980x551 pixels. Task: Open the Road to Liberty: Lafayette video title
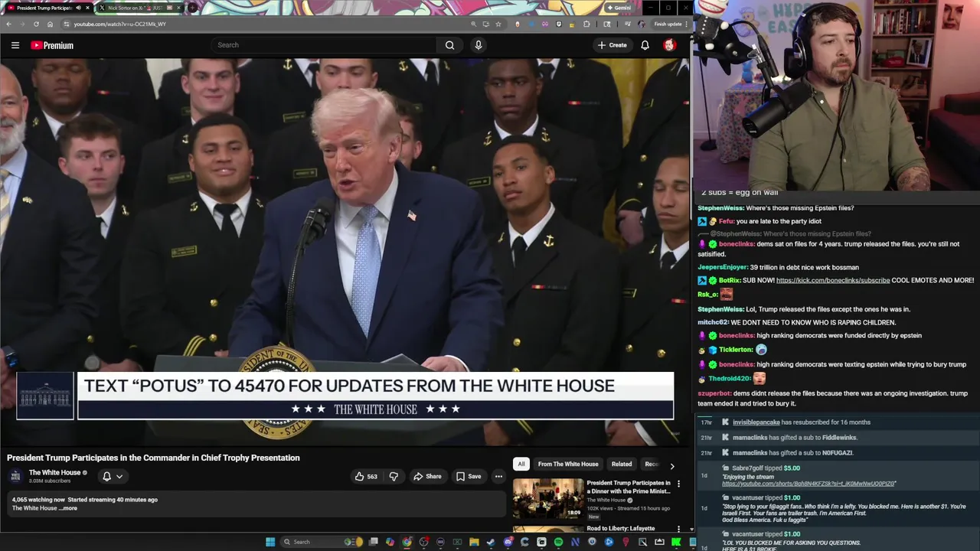point(621,528)
